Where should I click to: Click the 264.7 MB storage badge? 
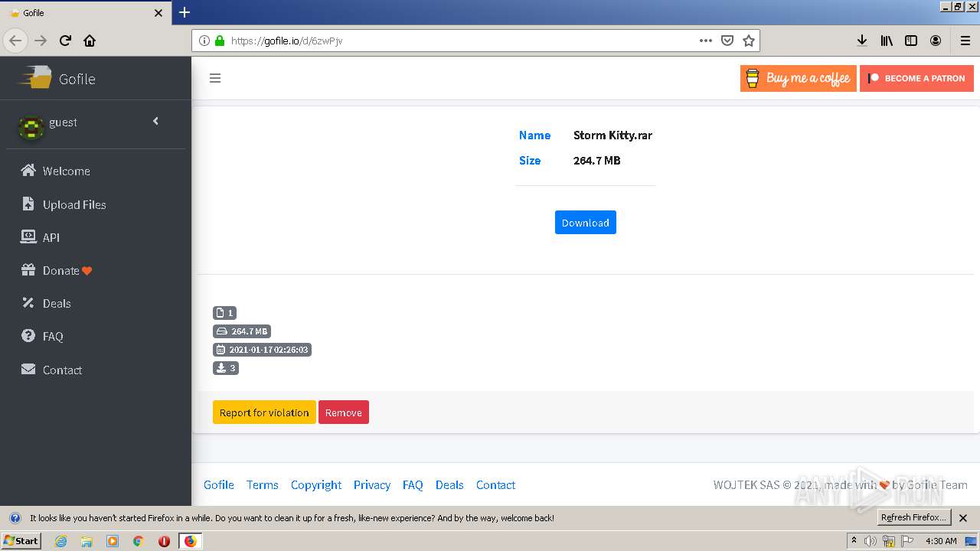(x=242, y=331)
